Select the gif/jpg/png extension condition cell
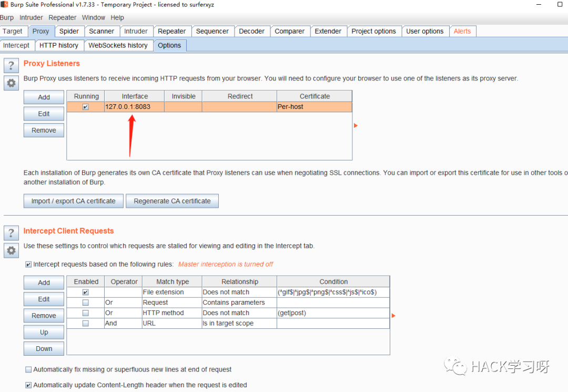Viewport: 568px width, 392px height. coord(333,292)
